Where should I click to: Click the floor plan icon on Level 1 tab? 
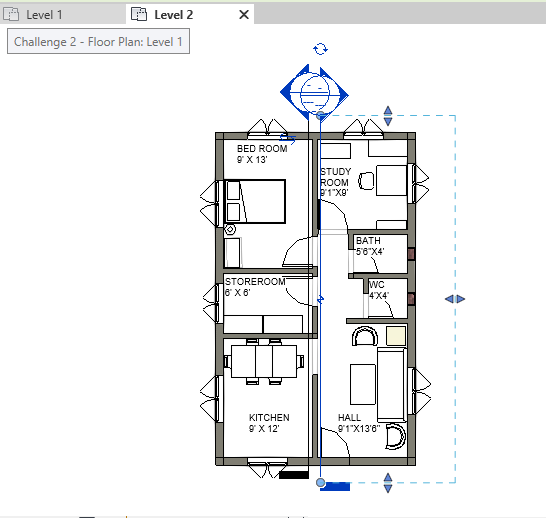[x=11, y=15]
